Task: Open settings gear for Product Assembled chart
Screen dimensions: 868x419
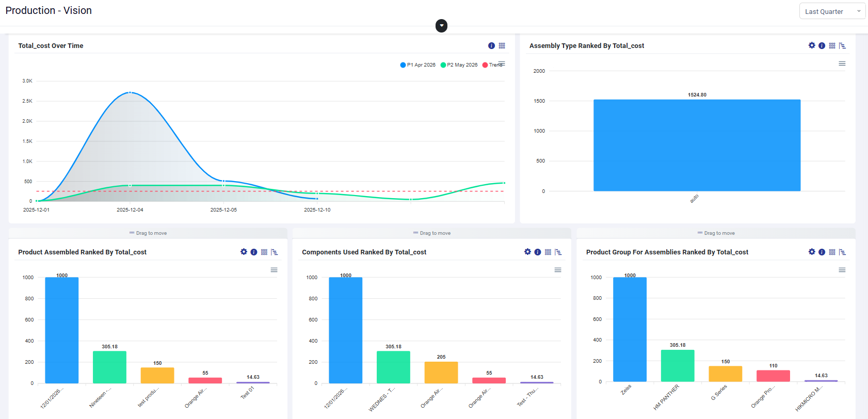Action: click(x=244, y=252)
